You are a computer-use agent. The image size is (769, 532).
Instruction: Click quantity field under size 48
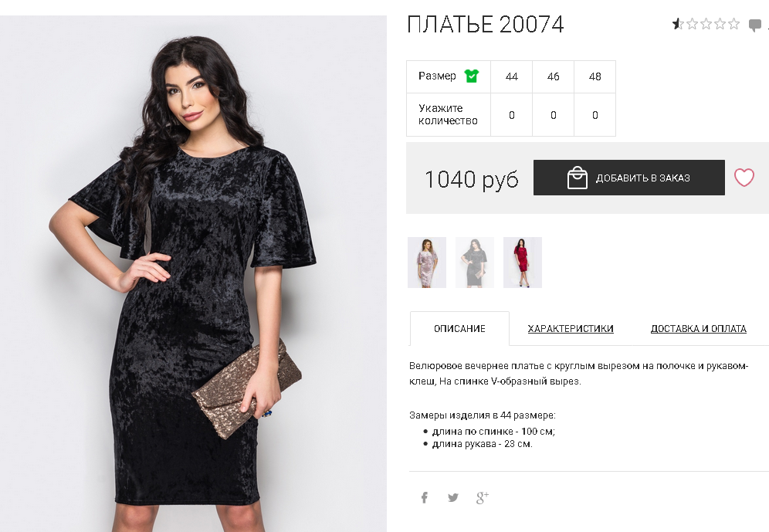pos(595,115)
